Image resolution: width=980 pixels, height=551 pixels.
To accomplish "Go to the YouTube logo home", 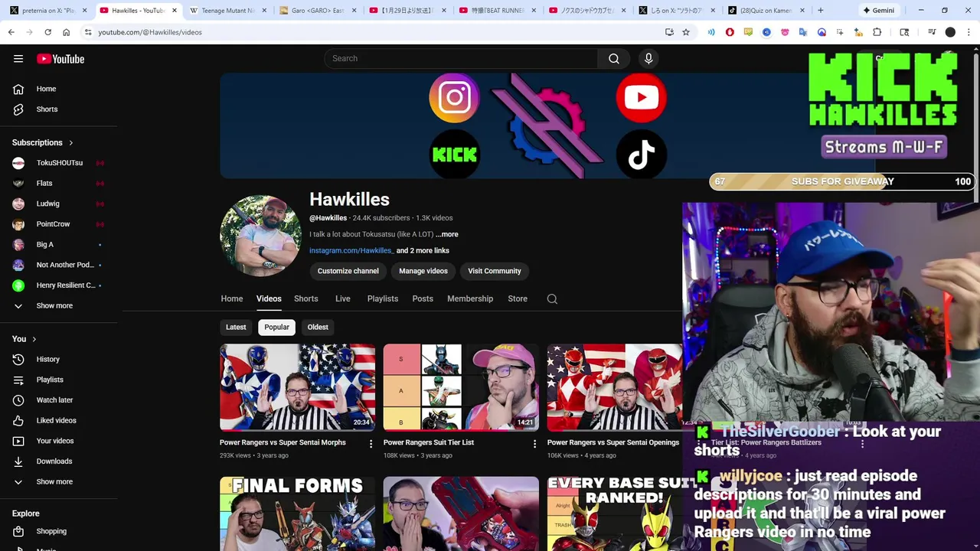I will 60,59.
